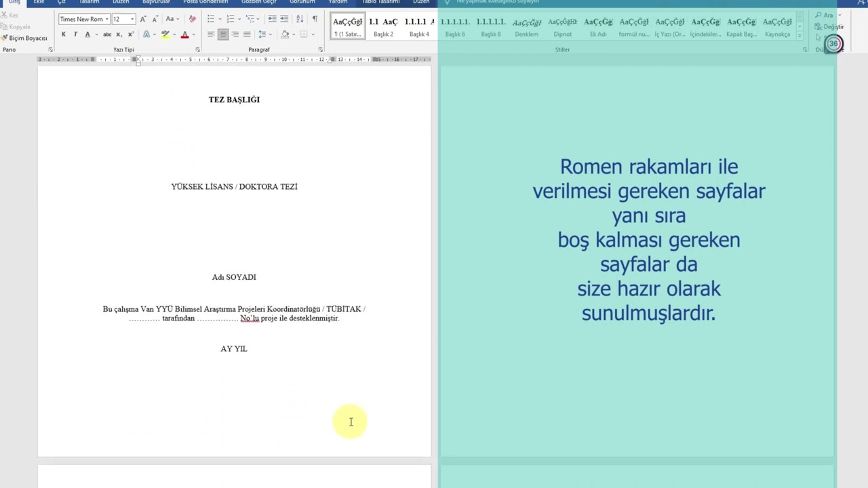Open Paragraf dialog launcher
868x488 pixels.
[320, 50]
